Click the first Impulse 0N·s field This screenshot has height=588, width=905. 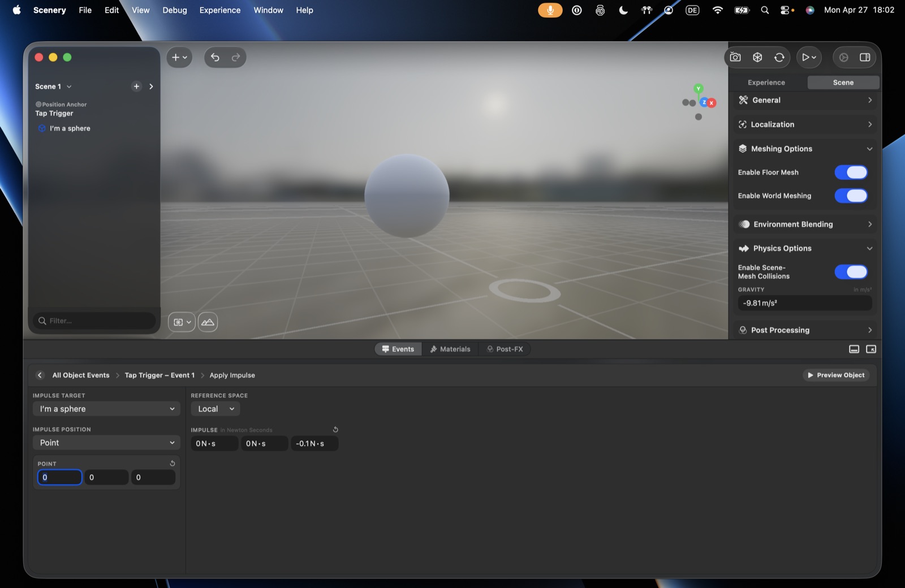(x=214, y=444)
